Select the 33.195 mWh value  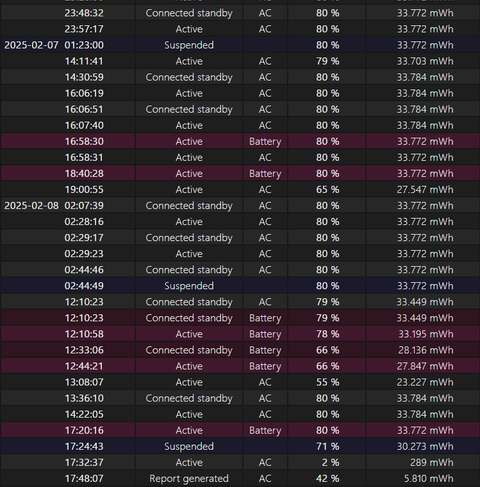click(426, 334)
